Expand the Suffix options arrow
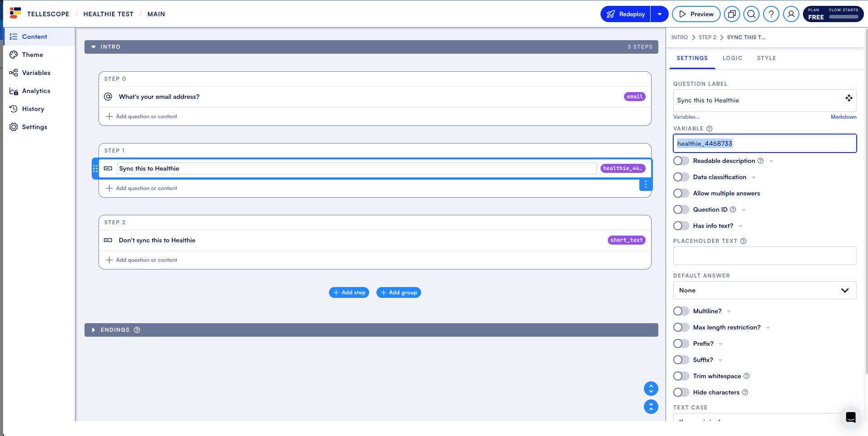The image size is (868, 436). pos(720,360)
